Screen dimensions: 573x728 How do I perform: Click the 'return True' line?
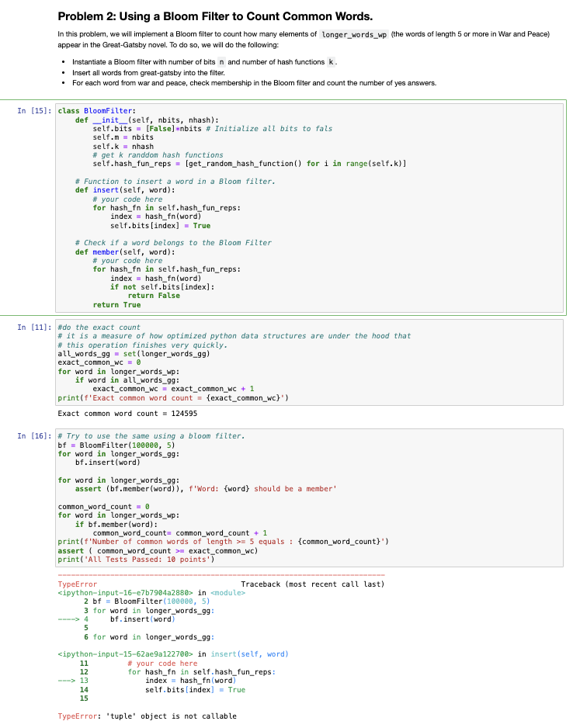click(116, 305)
